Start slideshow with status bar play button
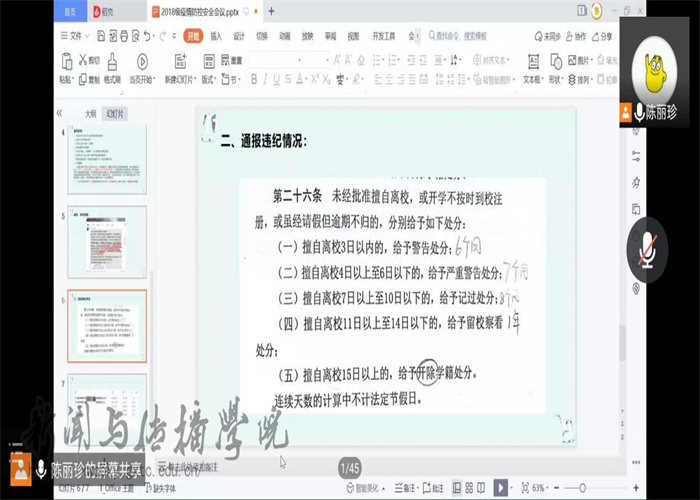Screen dimensions: 700x500 (500, 488)
